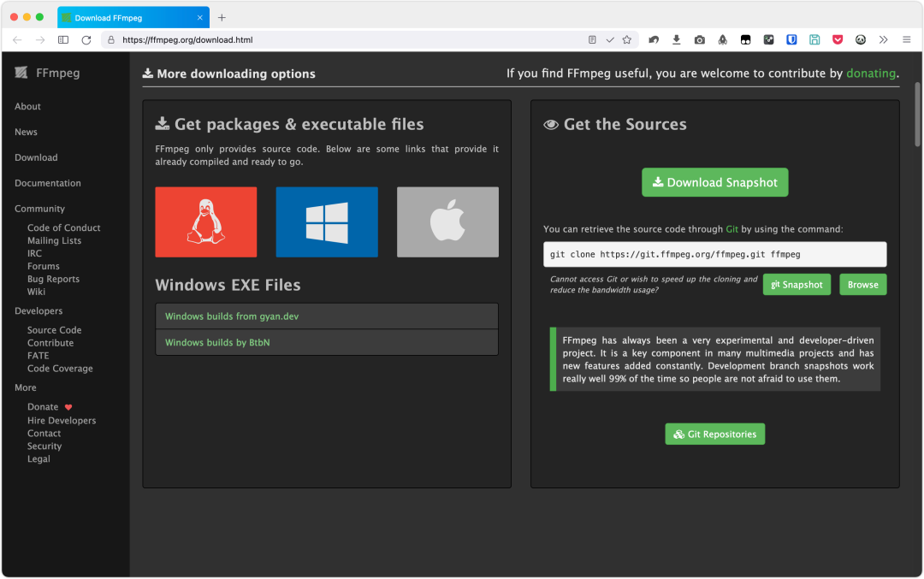The image size is (924, 579).
Task: Choose the Apple macOS download tile
Action: tap(447, 222)
